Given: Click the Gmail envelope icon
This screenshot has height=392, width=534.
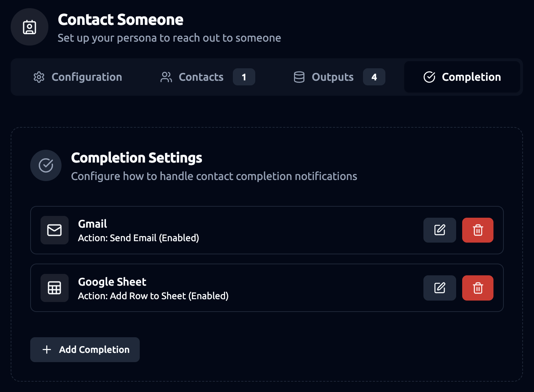Looking at the screenshot, I should click(x=54, y=230).
